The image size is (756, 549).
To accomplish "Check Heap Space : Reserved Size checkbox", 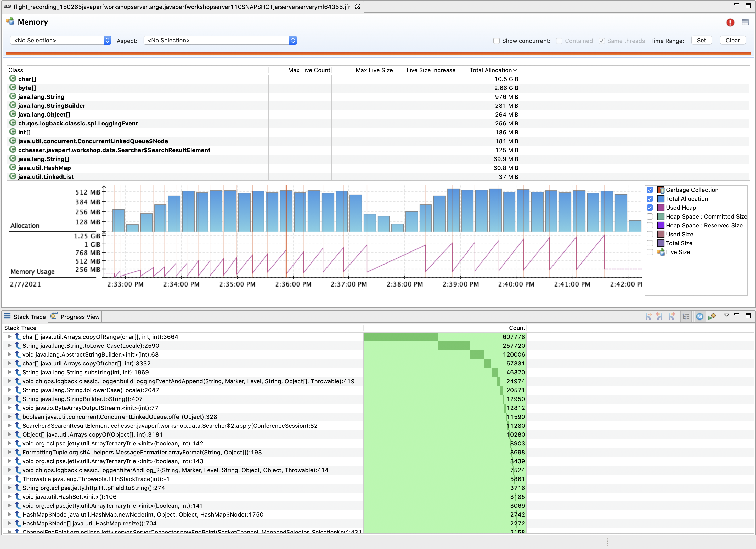I will (x=650, y=226).
